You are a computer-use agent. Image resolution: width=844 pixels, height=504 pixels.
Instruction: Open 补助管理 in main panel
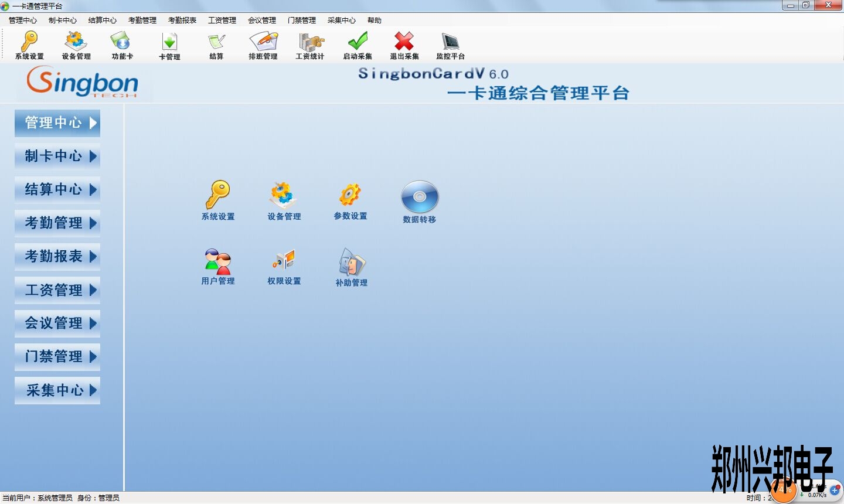tap(351, 267)
